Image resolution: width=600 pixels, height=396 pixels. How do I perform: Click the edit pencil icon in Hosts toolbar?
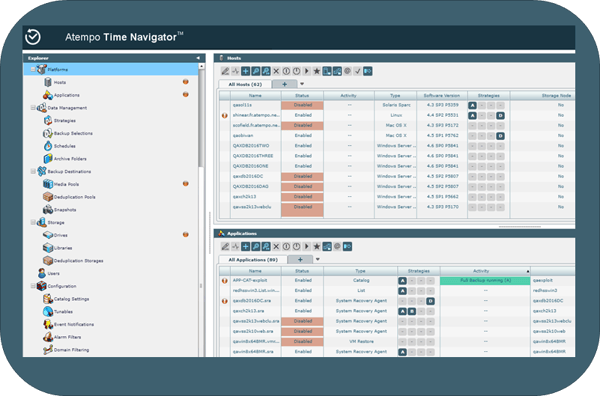coord(225,71)
